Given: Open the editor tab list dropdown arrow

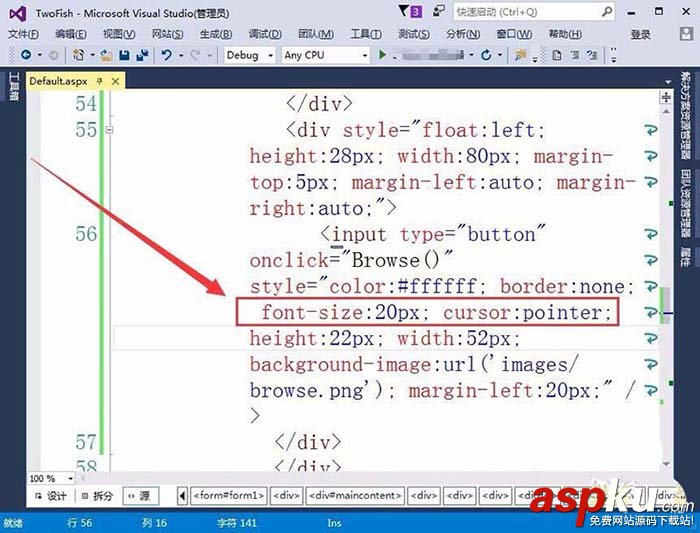Looking at the screenshot, I should click(x=668, y=82).
